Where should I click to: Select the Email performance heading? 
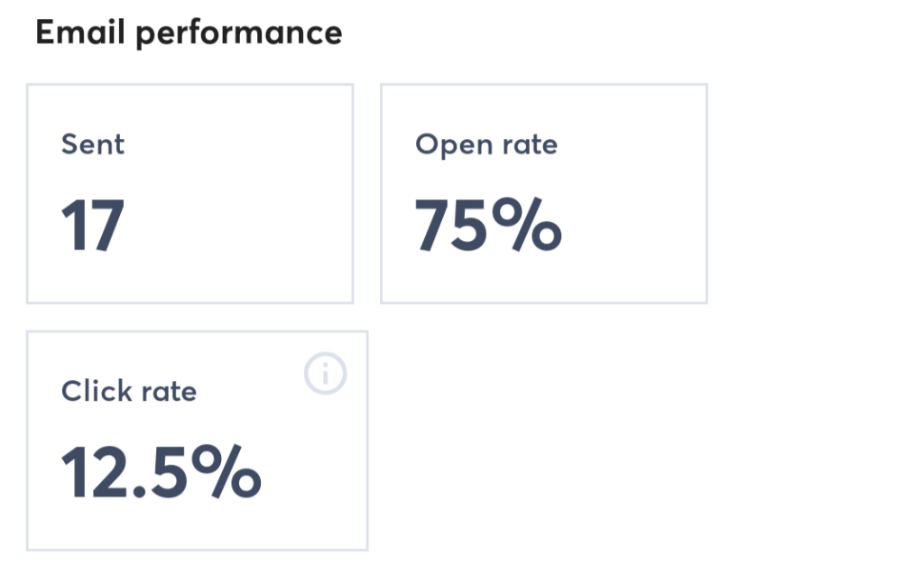tap(189, 32)
